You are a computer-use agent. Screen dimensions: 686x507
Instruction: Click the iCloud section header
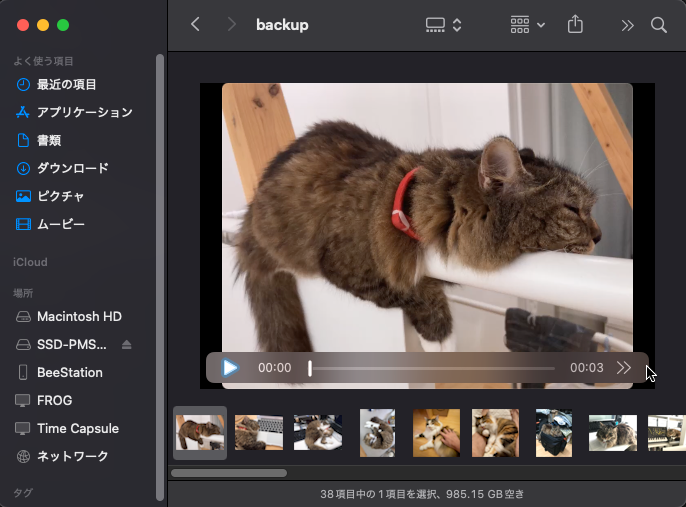[x=30, y=262]
